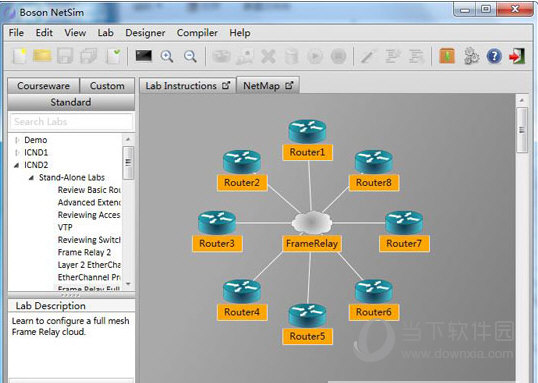The width and height of the screenshot is (538, 383).
Task: Expand the ICND1 tree node
Action: pos(17,152)
